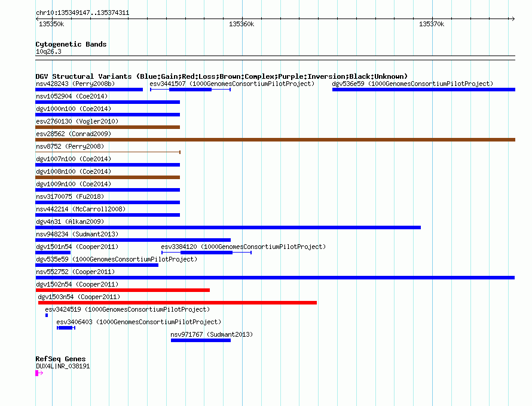The width and height of the screenshot is (532, 406).
Task: Click the tiny esv3424519 variant marker
Action: (x=47, y=315)
